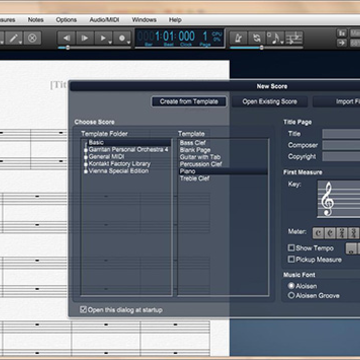360x360 pixels.
Task: Choose the Blank Page template
Action: coord(195,150)
